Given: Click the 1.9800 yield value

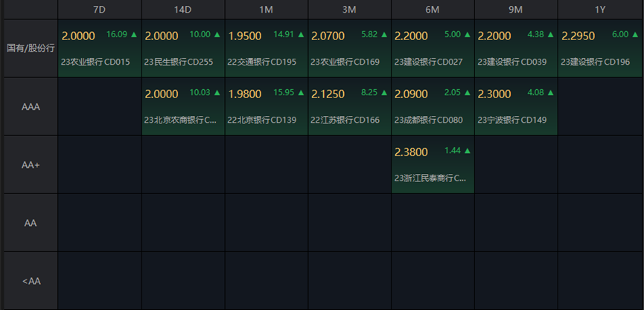Looking at the screenshot, I should (x=244, y=94).
